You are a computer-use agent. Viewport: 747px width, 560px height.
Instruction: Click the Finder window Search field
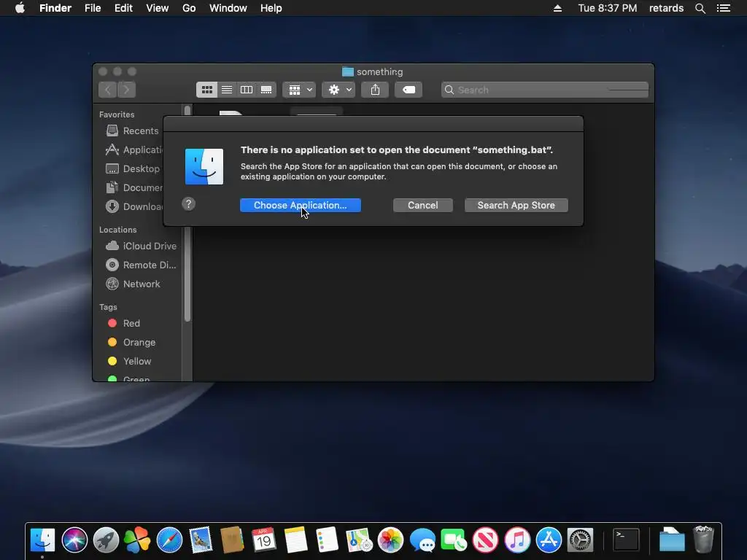[545, 90]
